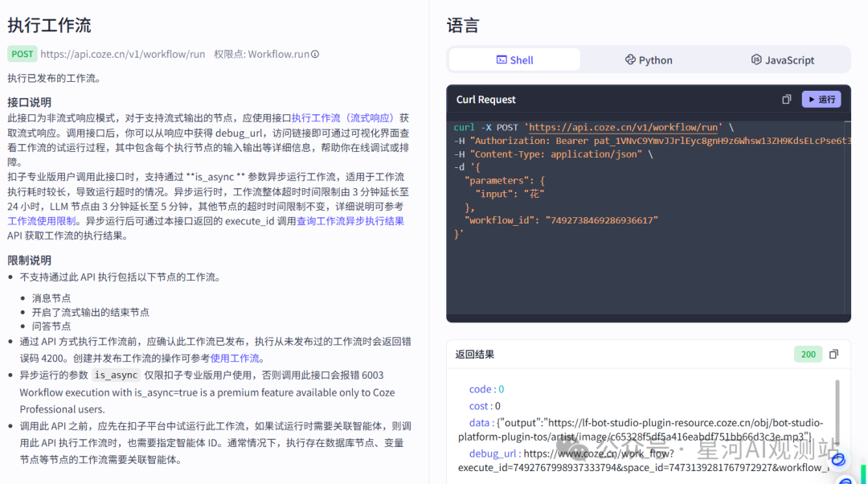Switch to the Python tab
Image resolution: width=868 pixels, height=484 pixels.
coord(649,59)
